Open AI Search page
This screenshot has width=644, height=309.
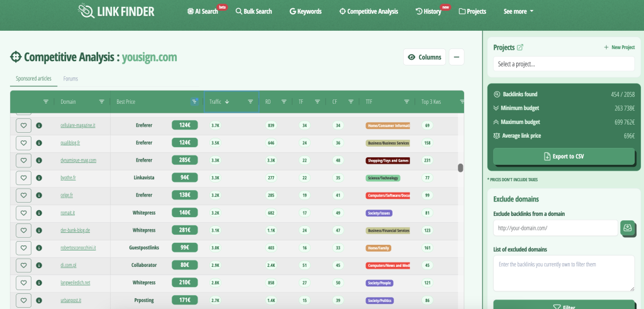tap(203, 11)
